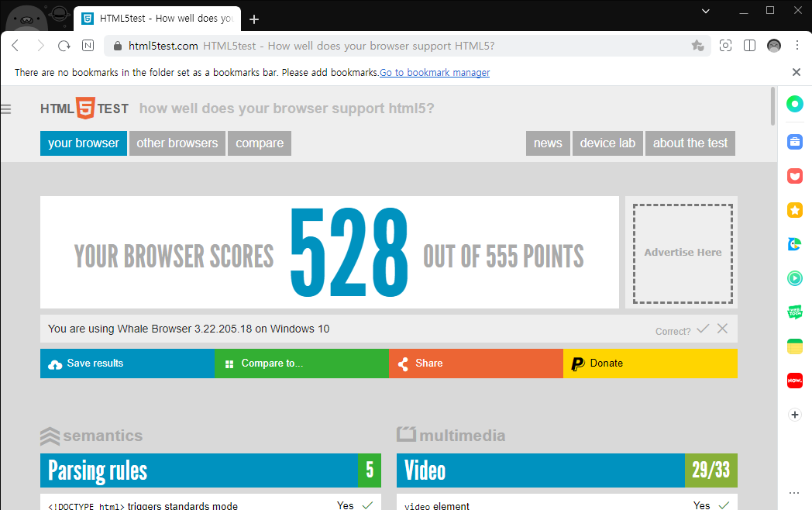Click the Parsing rules score '5'
This screenshot has width=812, height=510.
pos(370,470)
